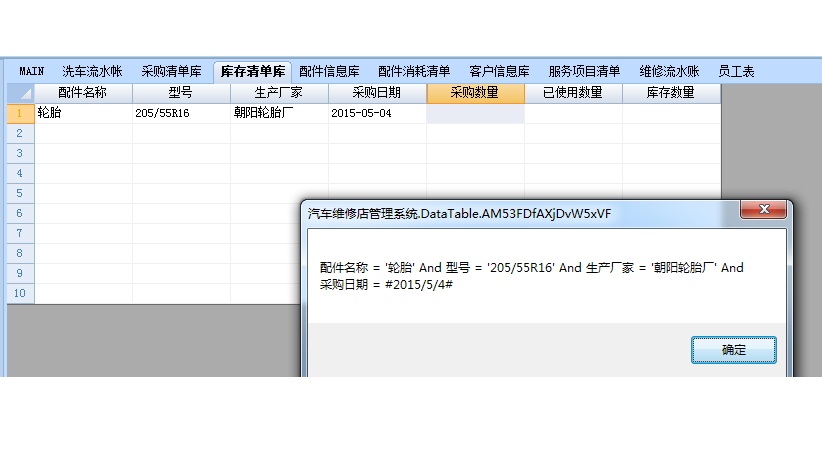The width and height of the screenshot is (822, 460).
Task: Switch to 配件消耗清单 tab
Action: (414, 71)
